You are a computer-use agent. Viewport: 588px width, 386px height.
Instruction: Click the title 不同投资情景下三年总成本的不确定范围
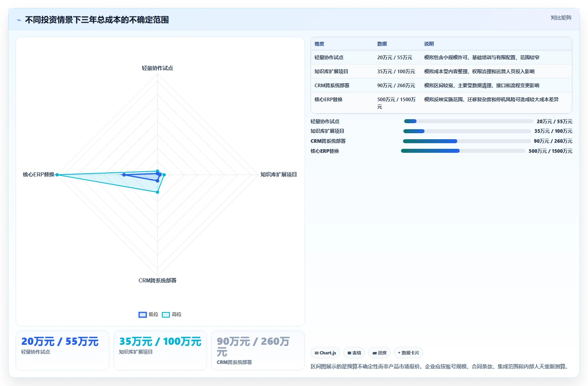click(97, 20)
